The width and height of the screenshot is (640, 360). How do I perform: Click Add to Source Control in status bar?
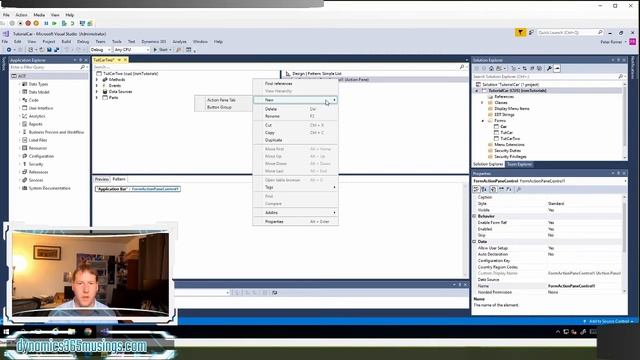pos(608,322)
